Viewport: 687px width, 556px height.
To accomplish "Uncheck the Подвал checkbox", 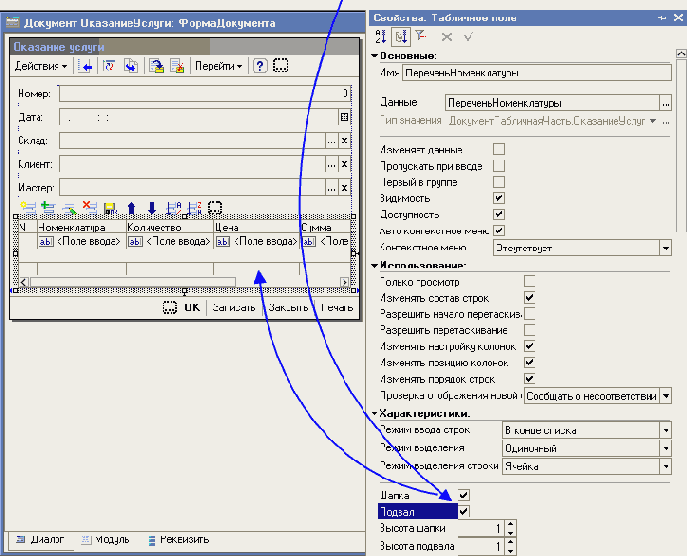I will [464, 511].
